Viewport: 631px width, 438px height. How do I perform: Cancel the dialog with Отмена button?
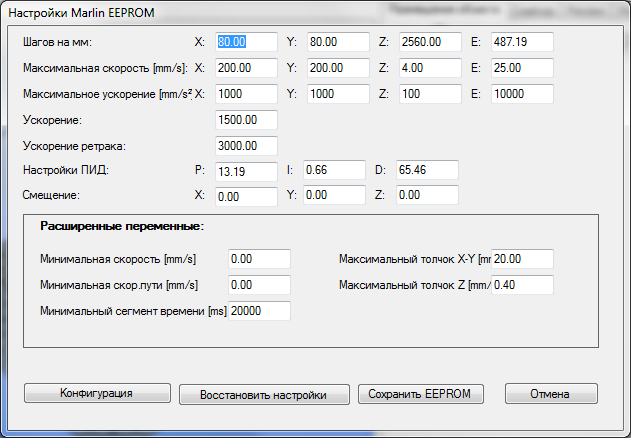click(x=551, y=393)
